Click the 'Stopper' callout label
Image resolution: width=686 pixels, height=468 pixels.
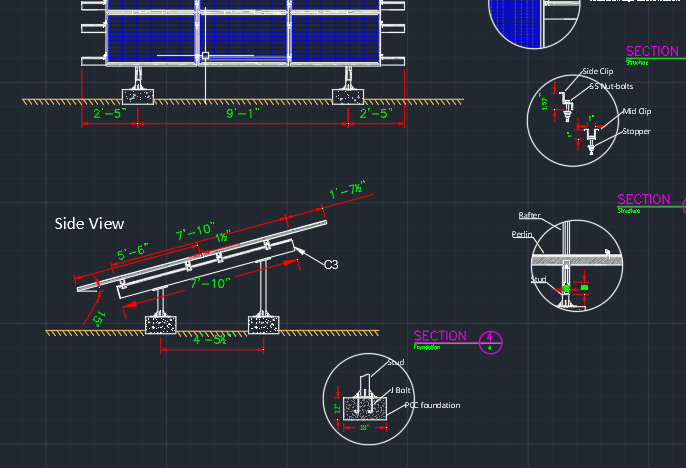click(636, 131)
